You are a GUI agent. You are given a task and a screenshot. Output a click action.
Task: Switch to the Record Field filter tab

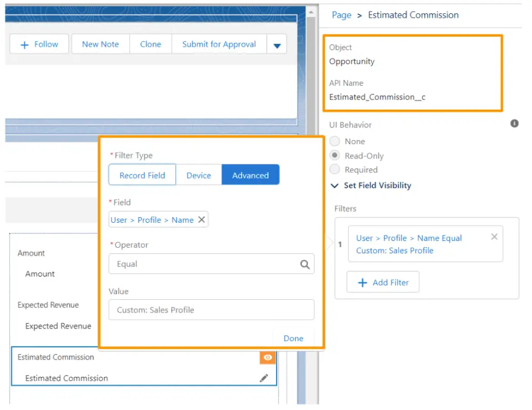(x=142, y=175)
